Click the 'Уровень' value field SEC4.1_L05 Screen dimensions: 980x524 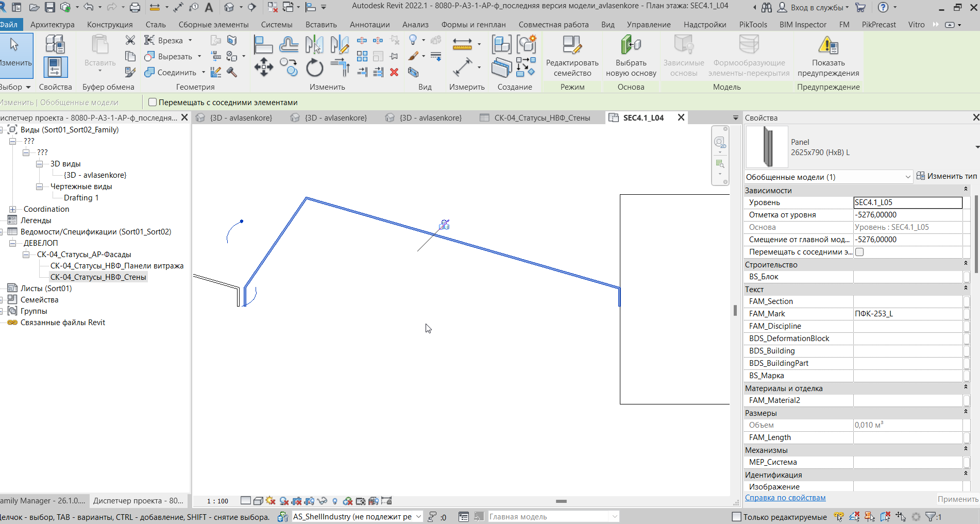[908, 202]
